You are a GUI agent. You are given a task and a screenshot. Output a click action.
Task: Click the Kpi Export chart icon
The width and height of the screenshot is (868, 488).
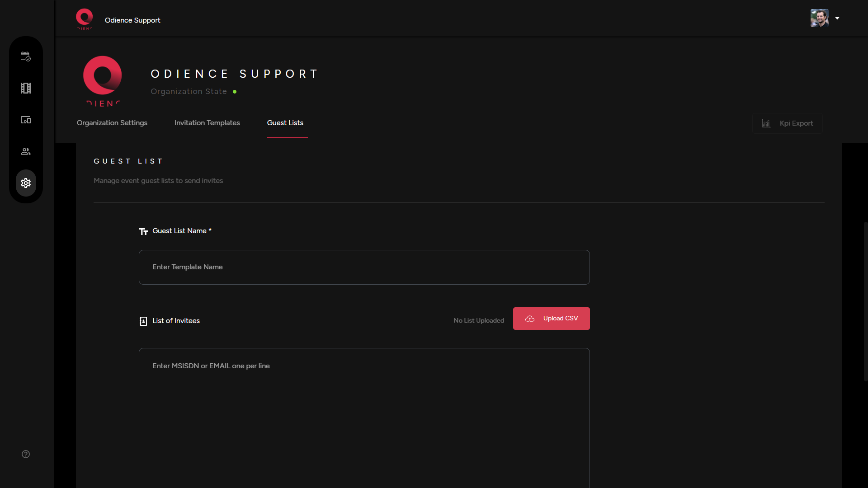coord(766,123)
